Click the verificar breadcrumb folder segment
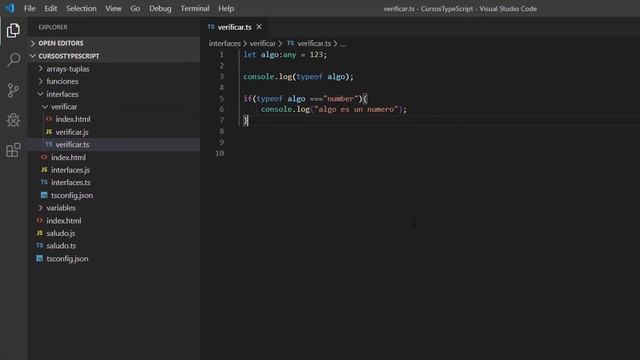This screenshot has height=360, width=640. (x=262, y=43)
